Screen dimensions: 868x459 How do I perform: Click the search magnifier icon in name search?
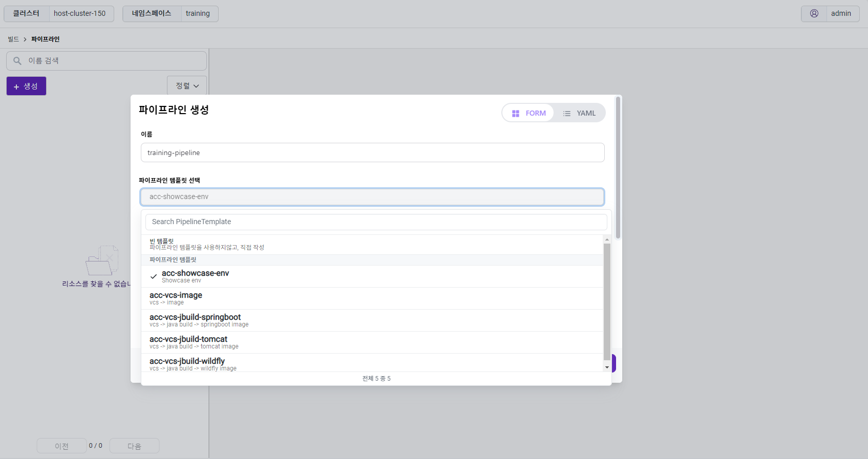click(17, 61)
